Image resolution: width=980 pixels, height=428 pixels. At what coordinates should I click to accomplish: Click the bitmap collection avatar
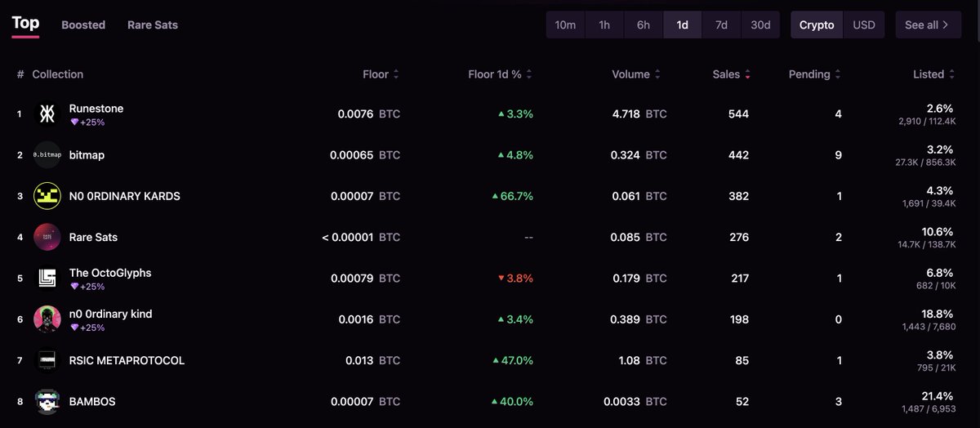tap(47, 155)
